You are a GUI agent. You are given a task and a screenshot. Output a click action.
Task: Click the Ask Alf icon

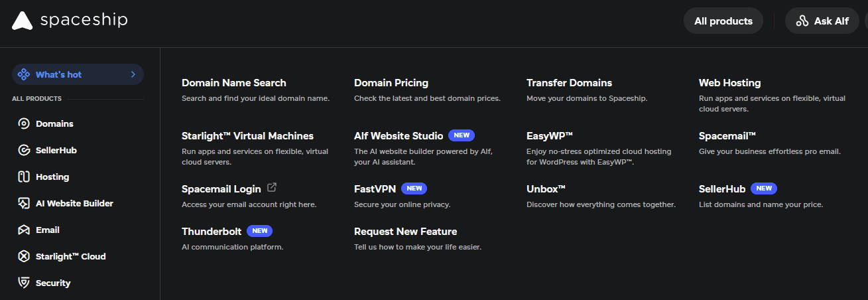tap(802, 21)
